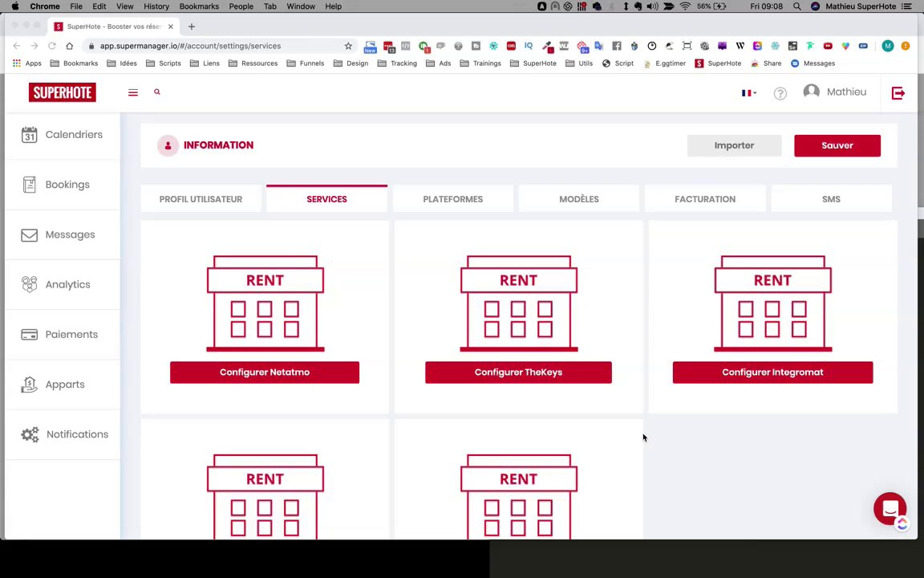
Task: Open the Trainings bookmarks folder
Action: coord(480,63)
